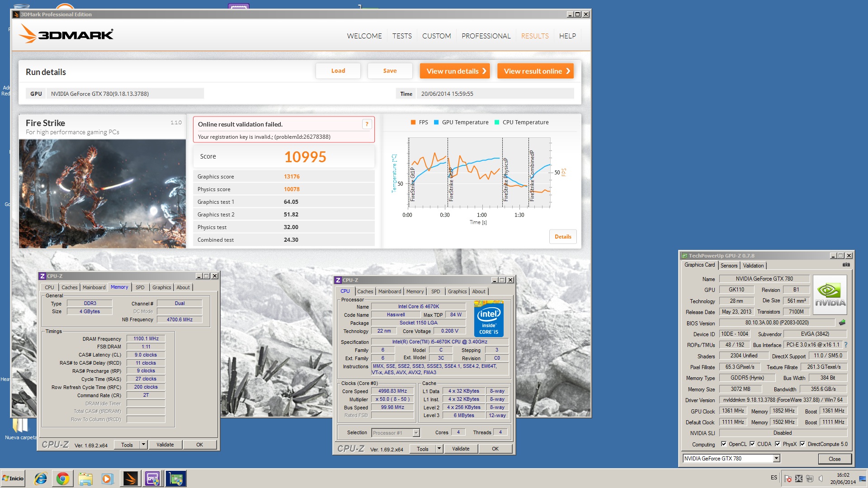The image size is (868, 488).
Task: Click the Bus Interface question mark icon
Action: pos(845,345)
